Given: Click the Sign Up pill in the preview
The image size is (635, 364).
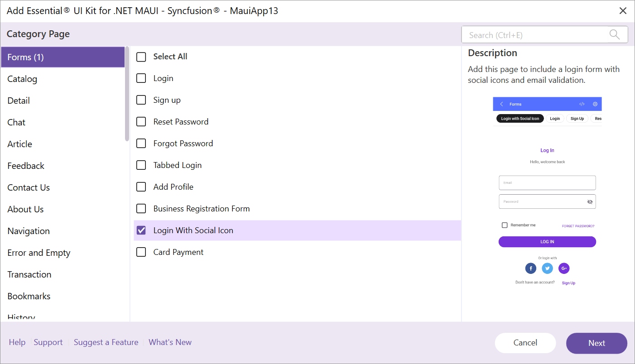Looking at the screenshot, I should (577, 119).
